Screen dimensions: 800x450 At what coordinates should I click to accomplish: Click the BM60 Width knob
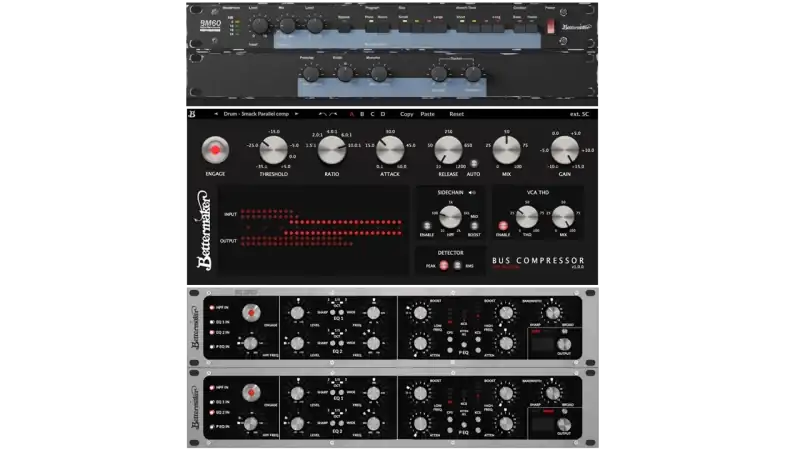point(345,73)
